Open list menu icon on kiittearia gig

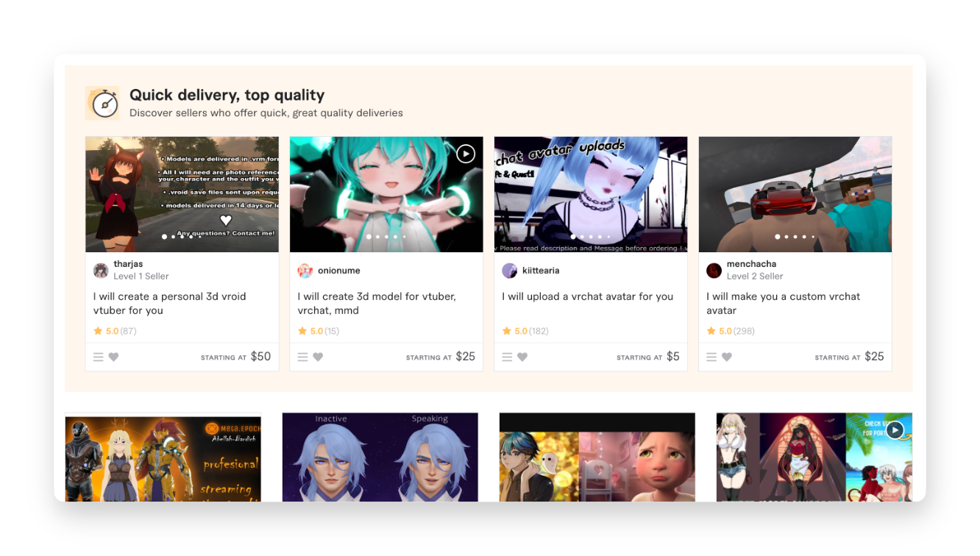[x=507, y=357]
